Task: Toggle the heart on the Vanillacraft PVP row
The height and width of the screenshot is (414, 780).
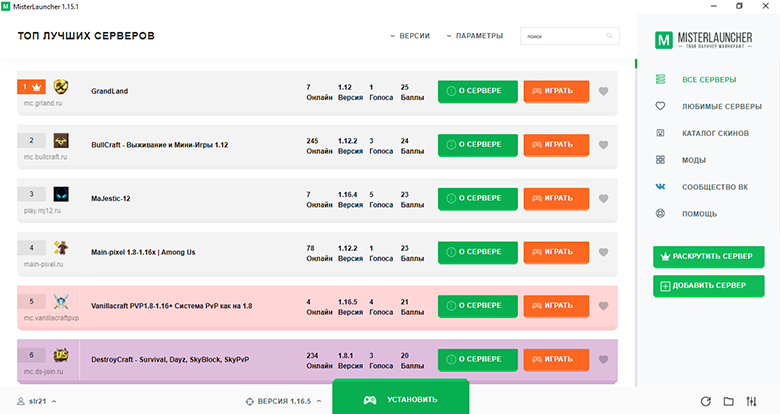Action: (x=603, y=306)
